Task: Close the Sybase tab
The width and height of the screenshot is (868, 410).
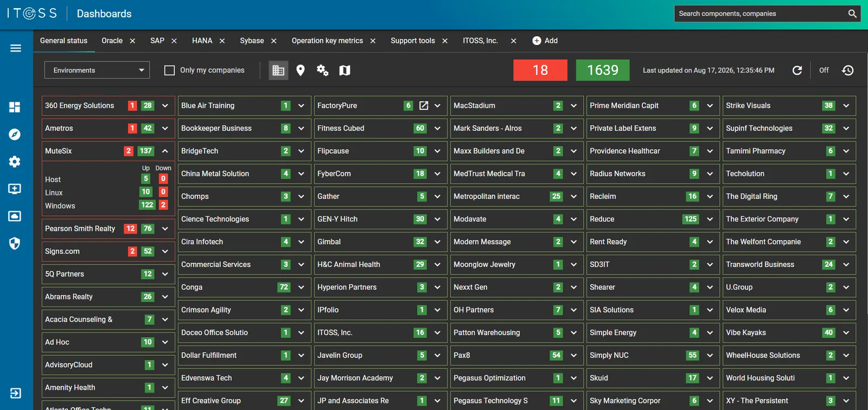Action: coord(274,41)
